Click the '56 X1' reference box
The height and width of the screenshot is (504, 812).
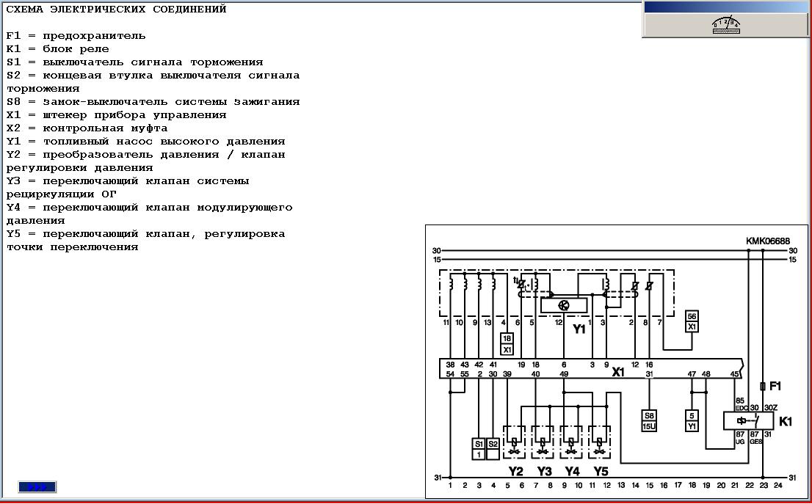[692, 321]
